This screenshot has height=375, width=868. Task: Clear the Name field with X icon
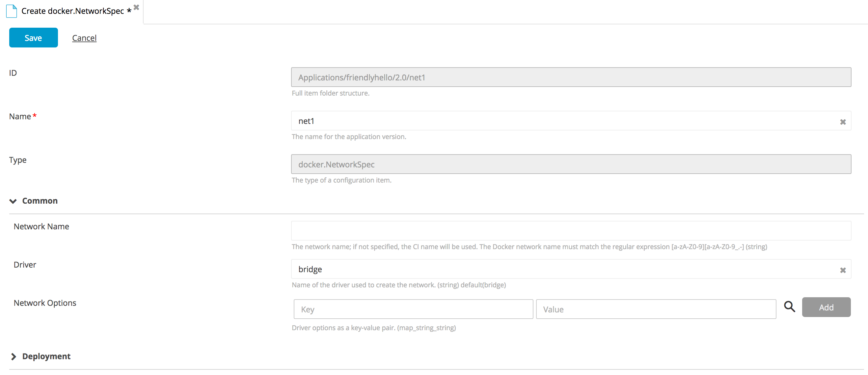click(843, 122)
